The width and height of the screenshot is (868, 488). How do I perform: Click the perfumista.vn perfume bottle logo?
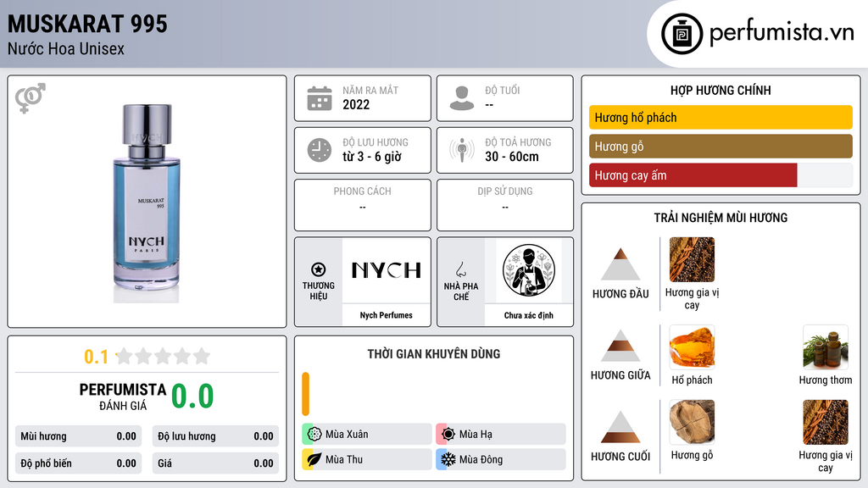682,34
